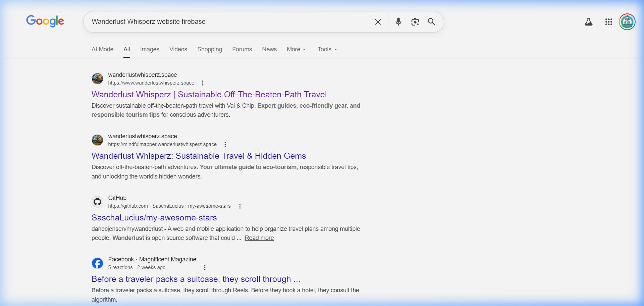Click into the search query field
This screenshot has width=644, height=306.
tap(228, 22)
